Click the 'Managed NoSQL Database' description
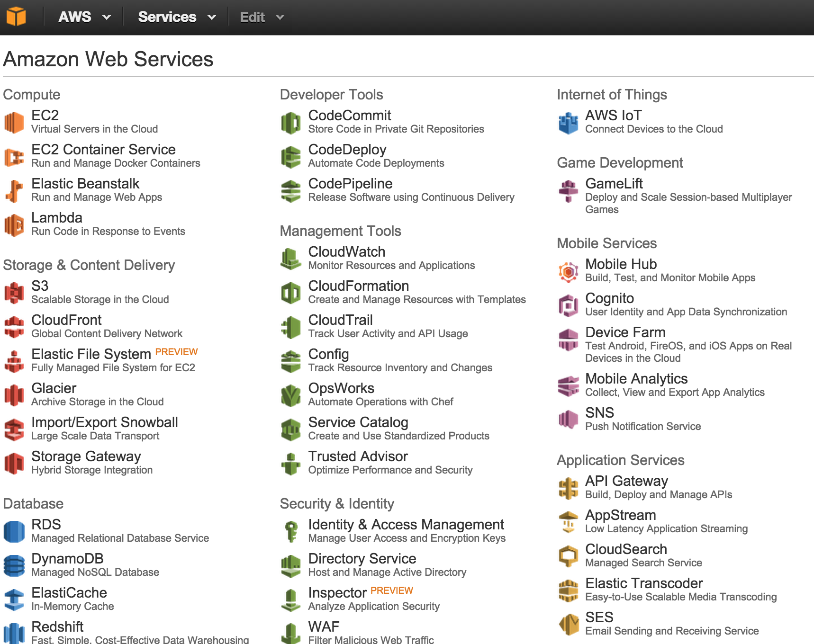Image resolution: width=814 pixels, height=644 pixels. pos(95,572)
